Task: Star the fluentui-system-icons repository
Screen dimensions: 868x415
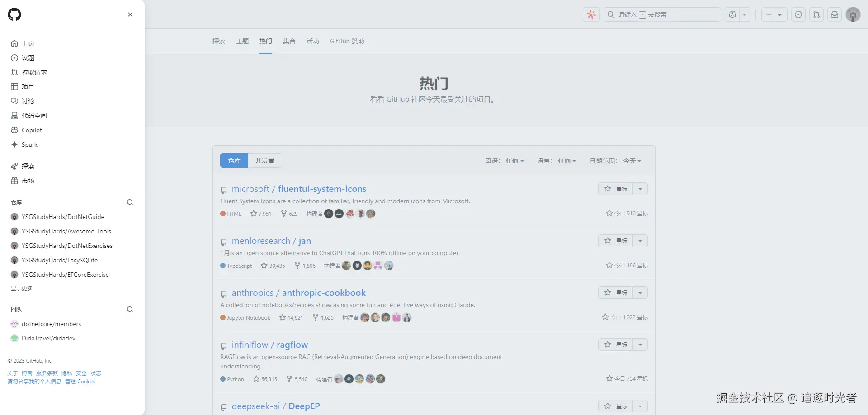Action: click(616, 189)
